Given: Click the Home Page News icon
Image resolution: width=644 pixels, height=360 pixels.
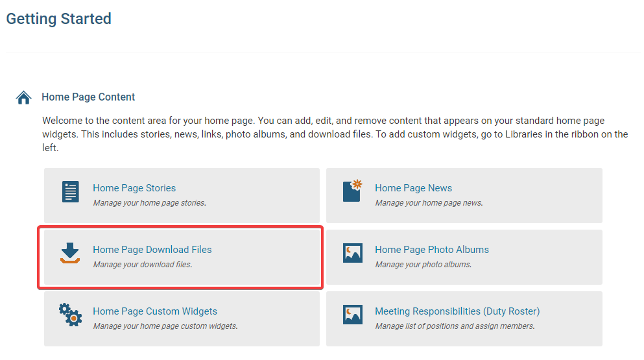Looking at the screenshot, I should [x=352, y=191].
